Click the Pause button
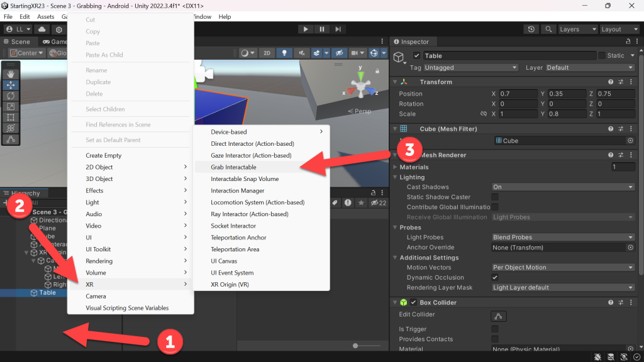644x362 pixels. 321,29
